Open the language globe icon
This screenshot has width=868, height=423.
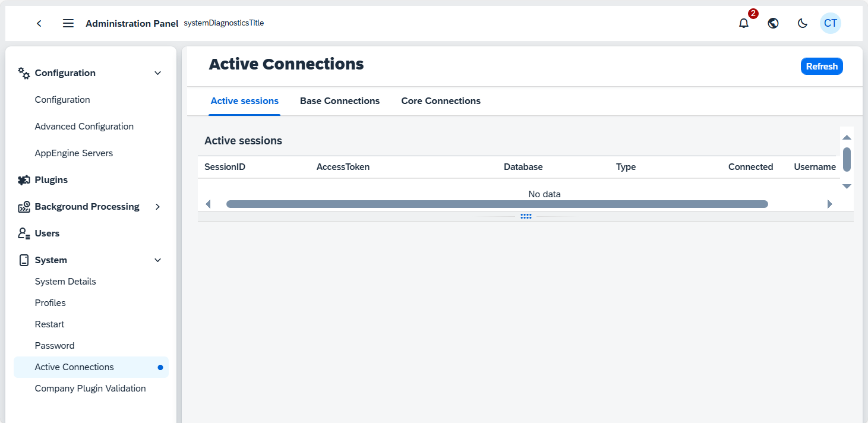click(x=773, y=23)
